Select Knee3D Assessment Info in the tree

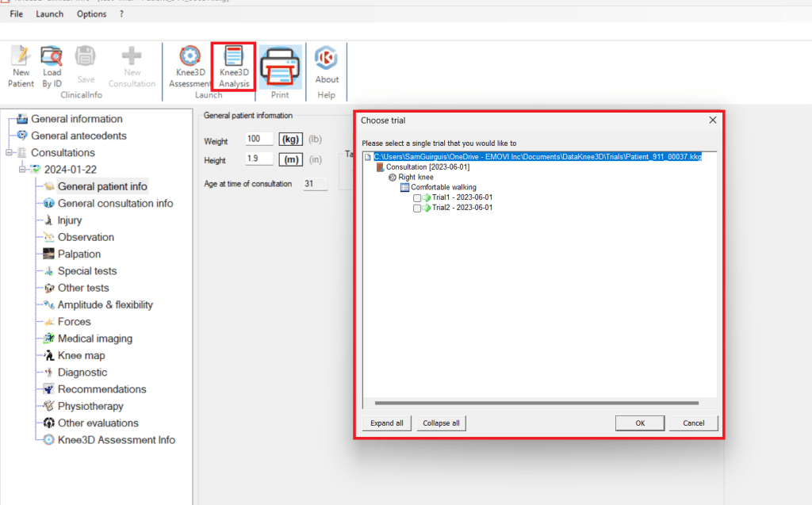[117, 440]
